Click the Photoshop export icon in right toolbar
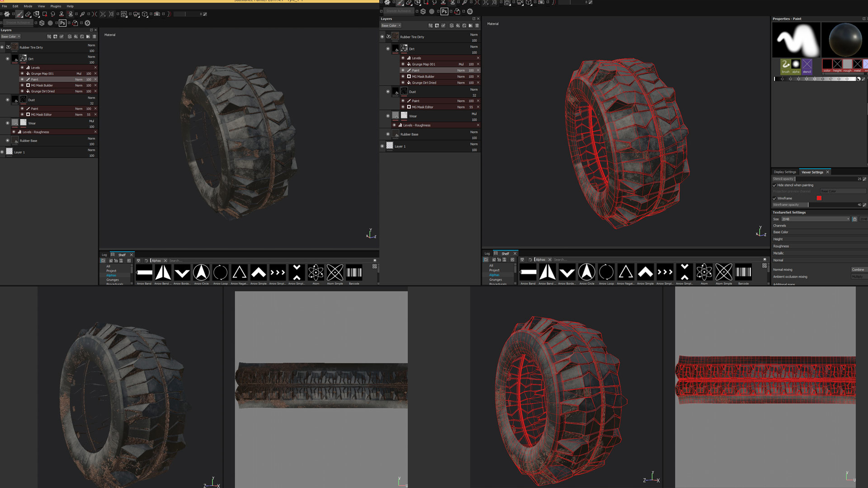The width and height of the screenshot is (868, 488). (x=444, y=11)
